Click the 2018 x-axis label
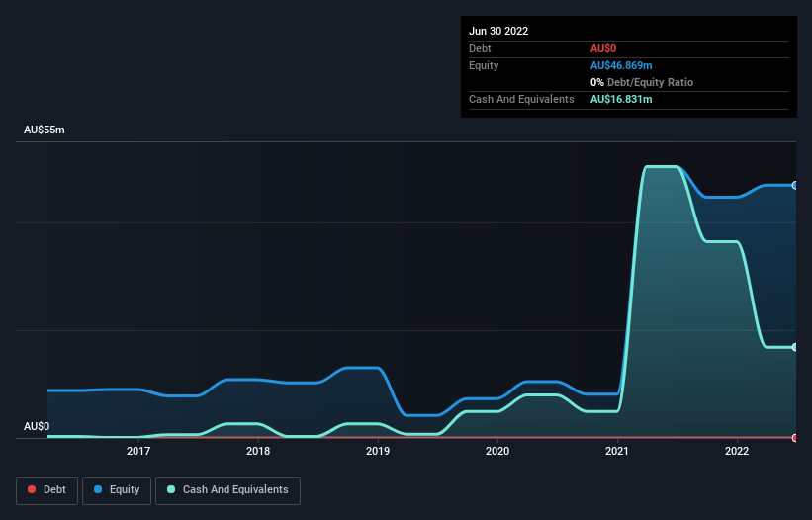This screenshot has height=520, width=812. 258,451
